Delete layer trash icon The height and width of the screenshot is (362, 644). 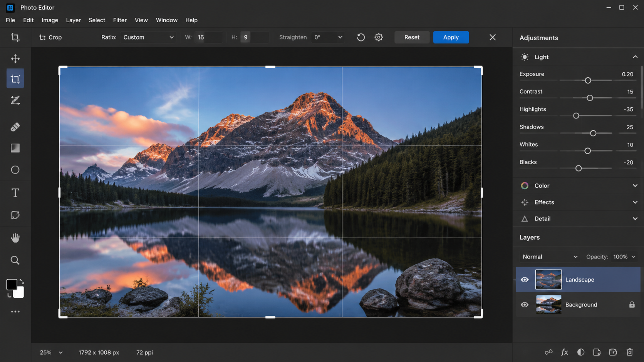pos(630,352)
